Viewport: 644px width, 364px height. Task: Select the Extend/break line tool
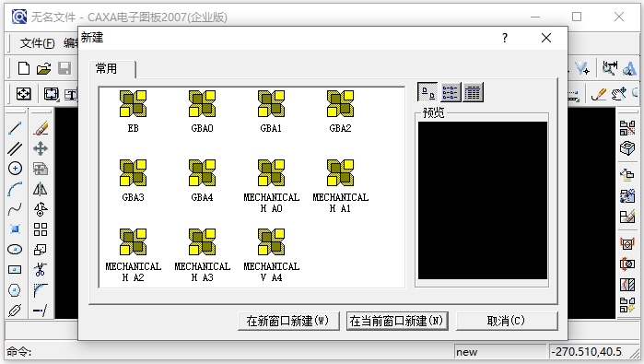pyautogui.click(x=41, y=311)
